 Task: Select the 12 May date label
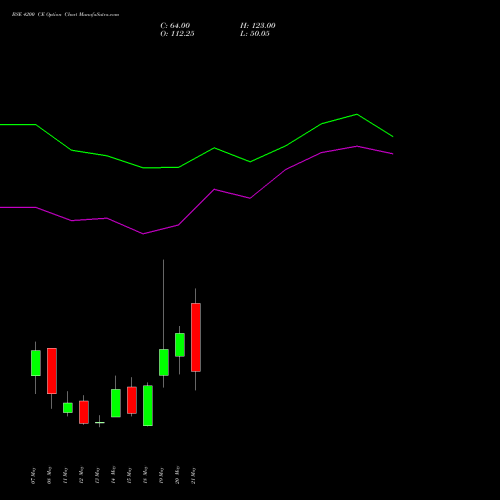tap(81, 476)
